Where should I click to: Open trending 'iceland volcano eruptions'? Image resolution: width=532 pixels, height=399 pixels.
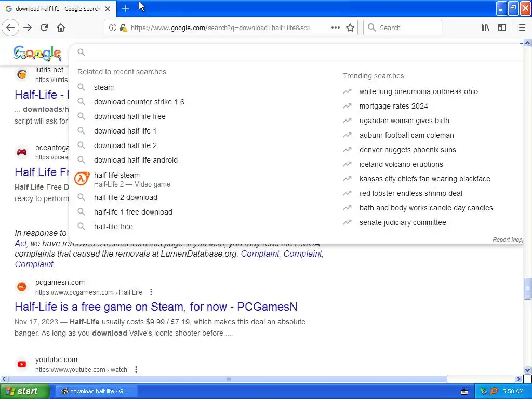[x=401, y=165]
